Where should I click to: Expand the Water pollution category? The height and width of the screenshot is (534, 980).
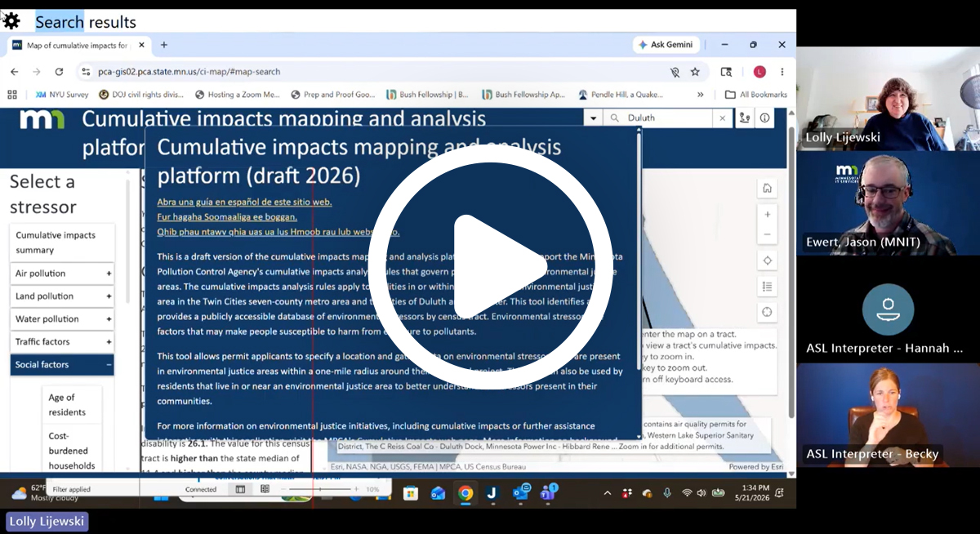coord(62,319)
